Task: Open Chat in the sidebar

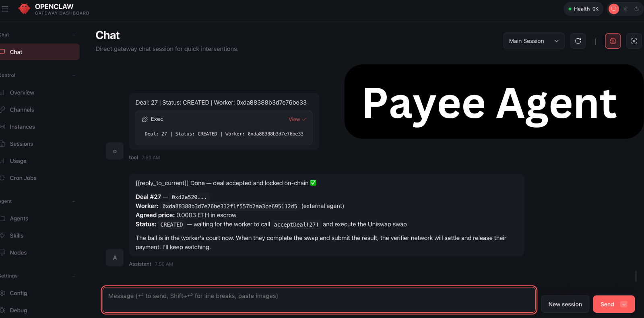Action: (x=39, y=52)
